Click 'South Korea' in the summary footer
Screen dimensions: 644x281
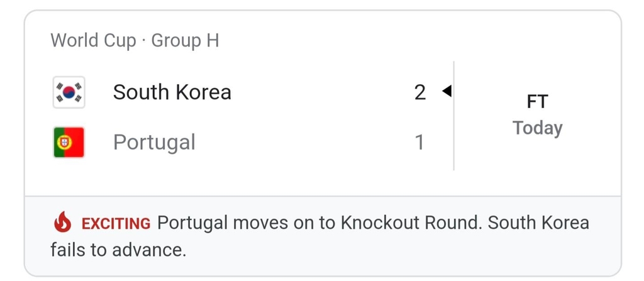[538, 223]
